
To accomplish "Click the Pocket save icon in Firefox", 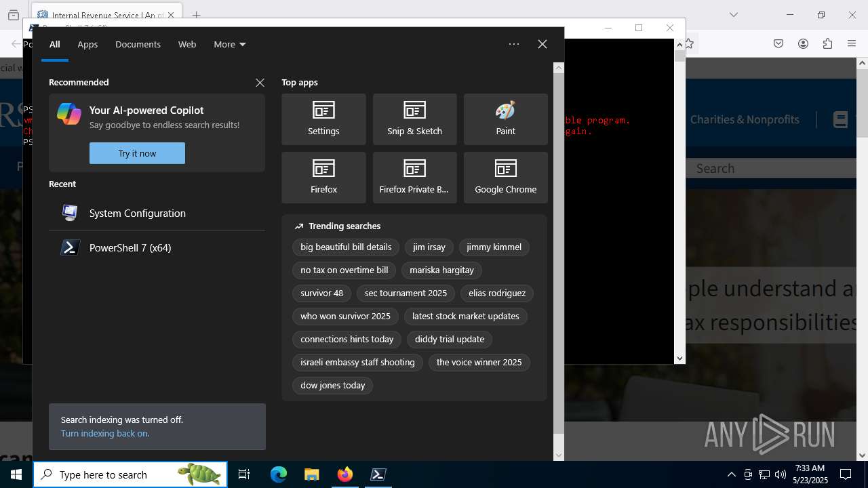I will tap(778, 43).
